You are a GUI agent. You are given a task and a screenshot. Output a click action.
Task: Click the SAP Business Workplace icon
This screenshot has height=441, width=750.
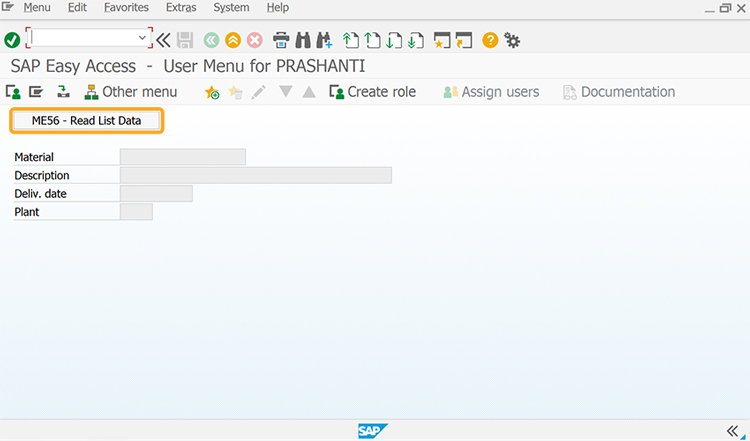(x=63, y=92)
